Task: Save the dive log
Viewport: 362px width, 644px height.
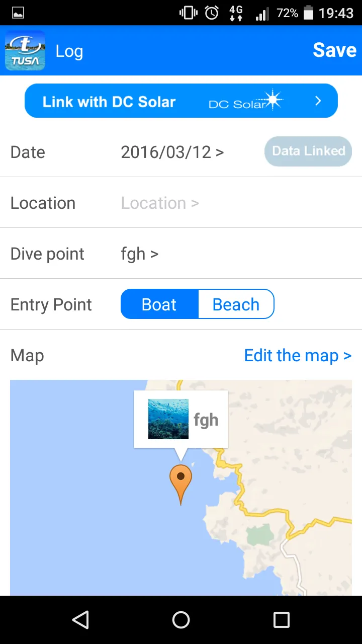Action: [334, 50]
